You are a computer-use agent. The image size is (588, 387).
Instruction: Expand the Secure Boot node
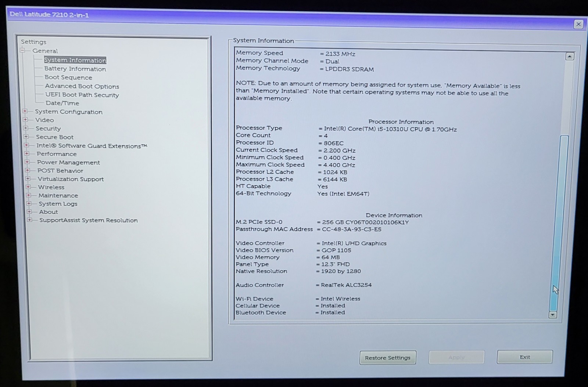point(26,137)
